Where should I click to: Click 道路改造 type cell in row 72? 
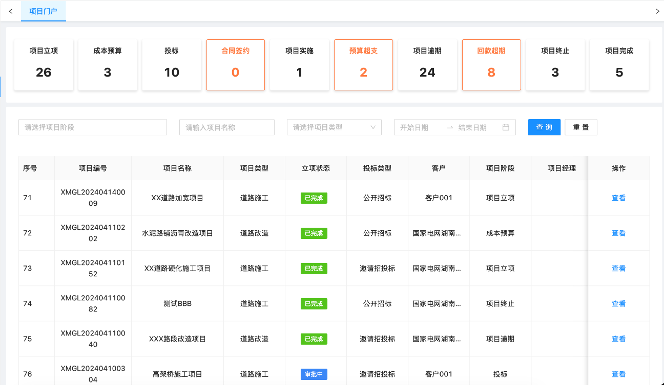pyautogui.click(x=254, y=233)
